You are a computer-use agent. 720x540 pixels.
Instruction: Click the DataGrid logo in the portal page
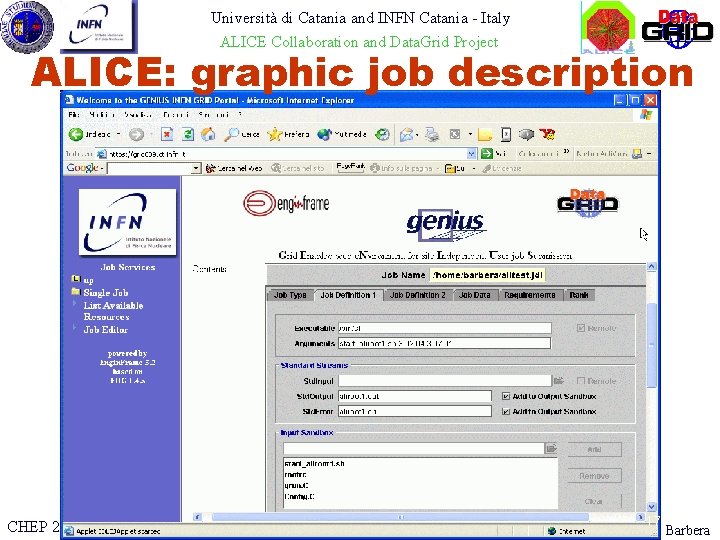[587, 202]
